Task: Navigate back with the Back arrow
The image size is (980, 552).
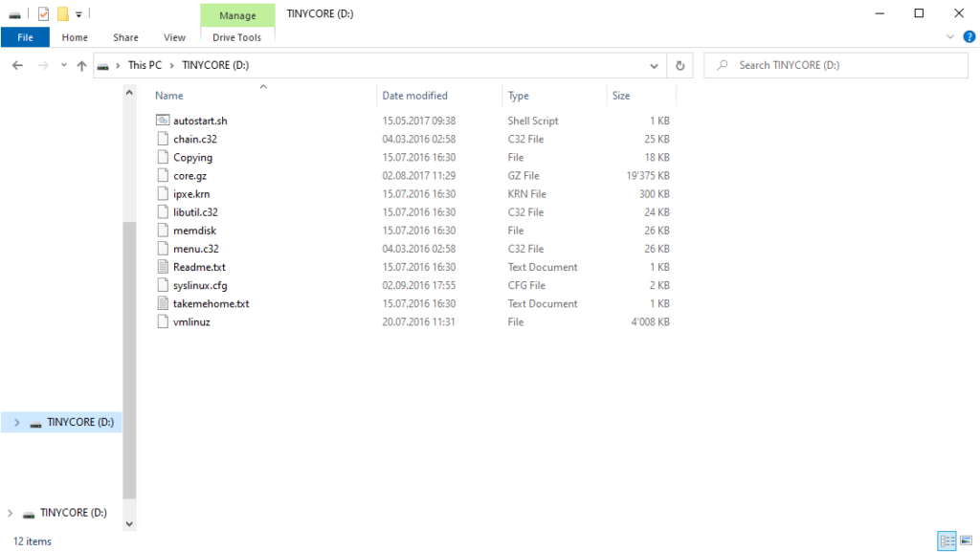Action: click(x=17, y=65)
